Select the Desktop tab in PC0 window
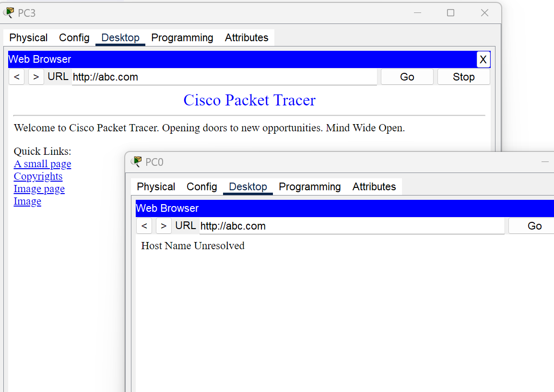This screenshot has width=554, height=392. coord(248,186)
